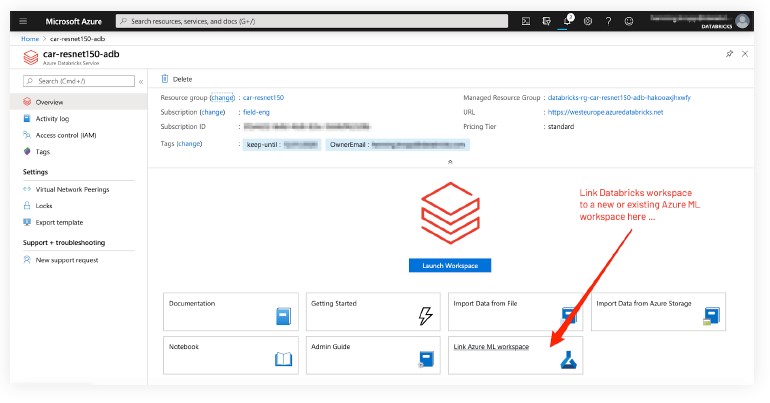Change the subscription
The width and height of the screenshot is (770, 403).
point(213,112)
